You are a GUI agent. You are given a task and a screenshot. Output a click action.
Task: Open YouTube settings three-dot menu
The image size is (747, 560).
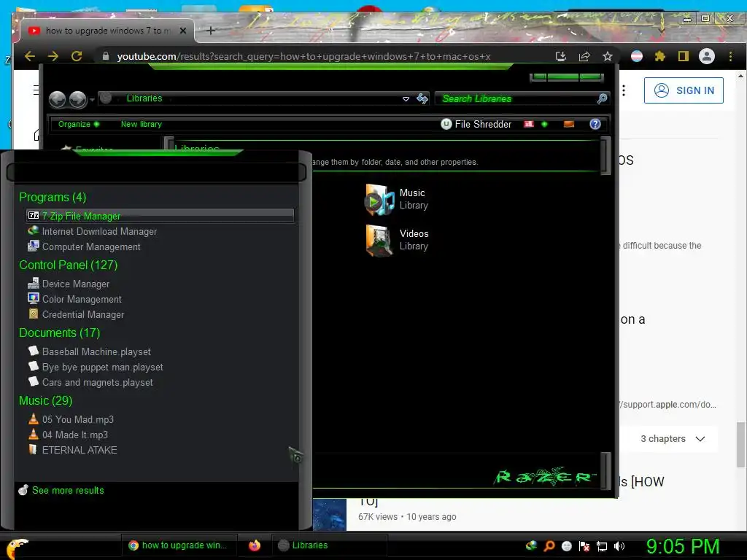tap(624, 90)
